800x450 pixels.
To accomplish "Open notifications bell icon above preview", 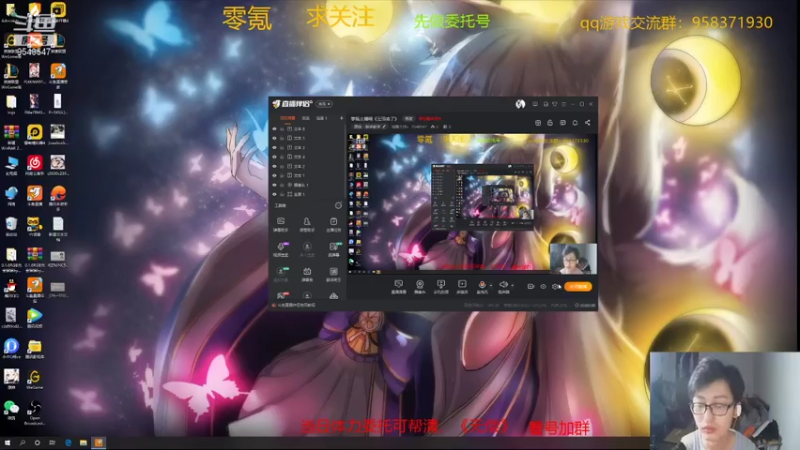I will (575, 123).
